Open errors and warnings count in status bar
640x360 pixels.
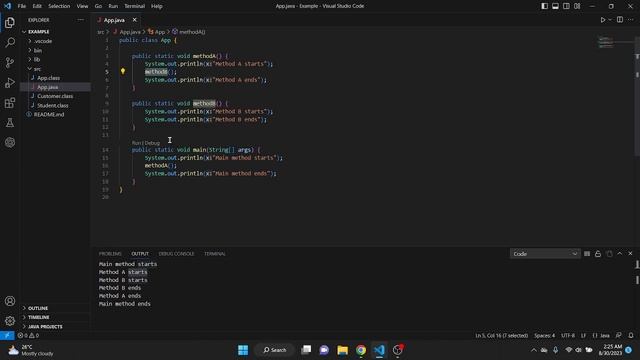click(x=28, y=335)
